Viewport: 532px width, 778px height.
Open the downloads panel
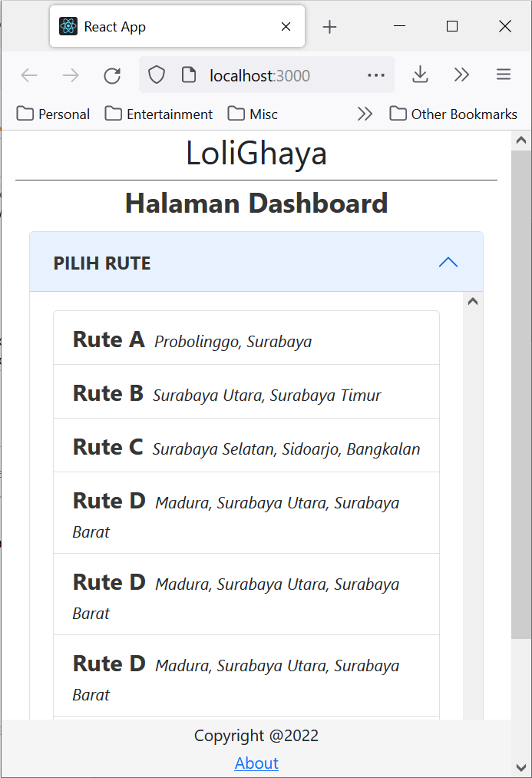(420, 74)
